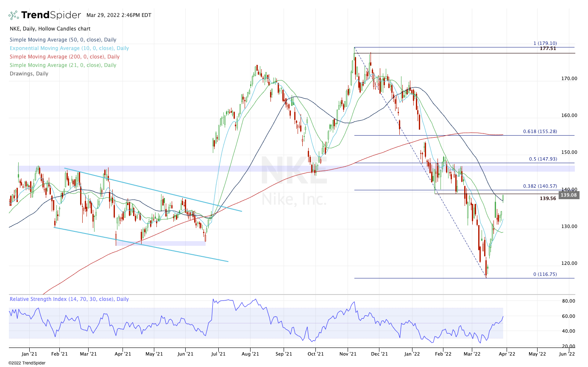Click the TrendSpider wordmark text
The width and height of the screenshot is (588, 367).
pos(51,15)
